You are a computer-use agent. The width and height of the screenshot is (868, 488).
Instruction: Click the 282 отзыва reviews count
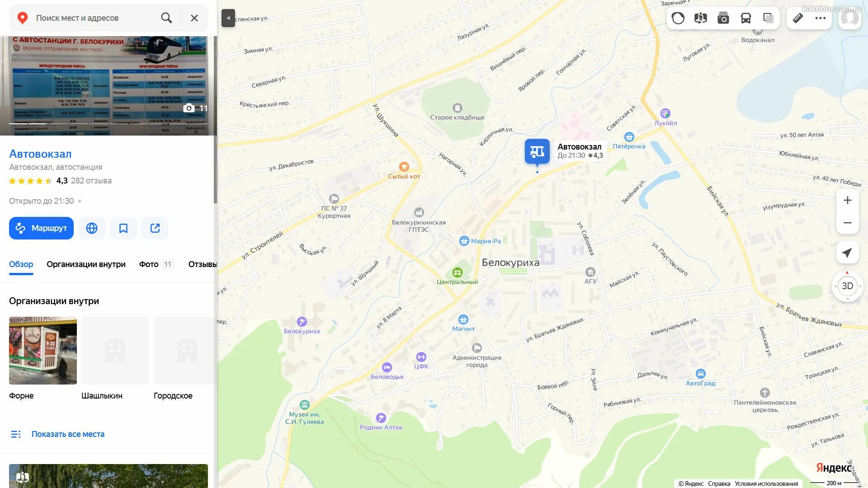(x=91, y=181)
